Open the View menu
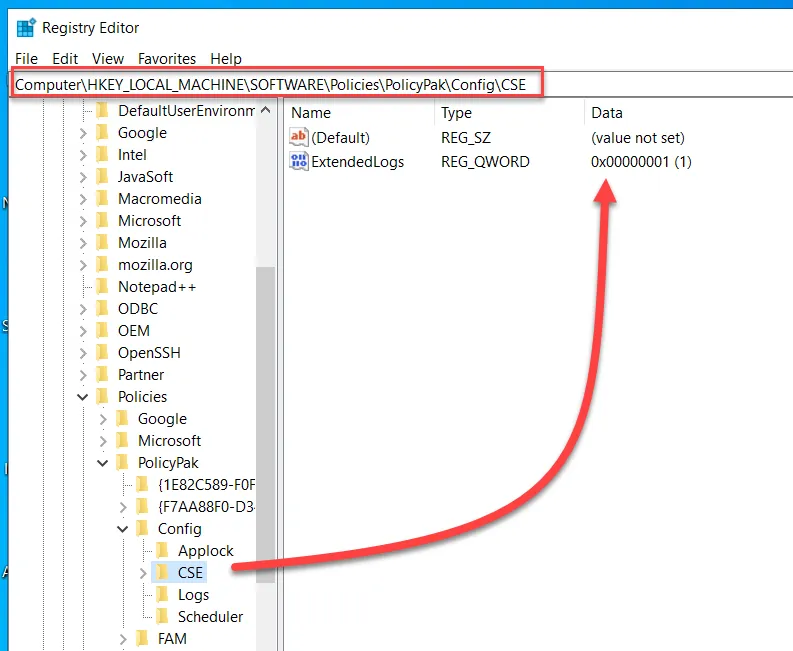Screen dimensions: 793x651 point(108,59)
